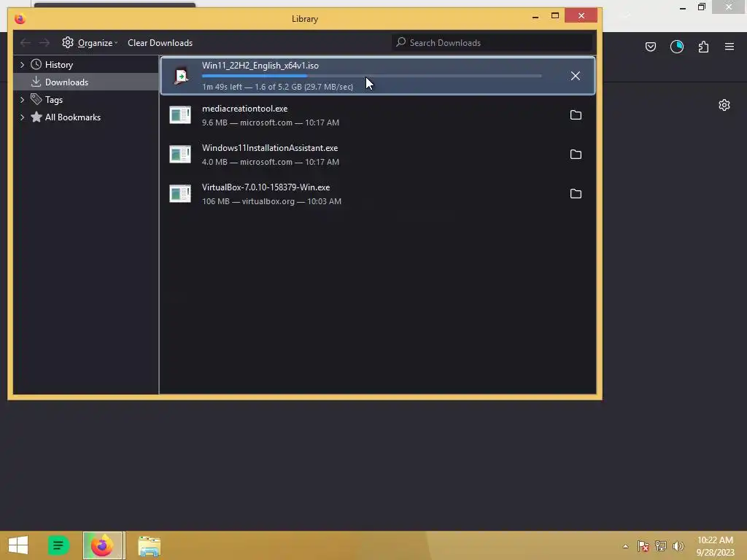Click Firefox logo in Library title bar
The height and width of the screenshot is (560, 747).
tap(20, 18)
